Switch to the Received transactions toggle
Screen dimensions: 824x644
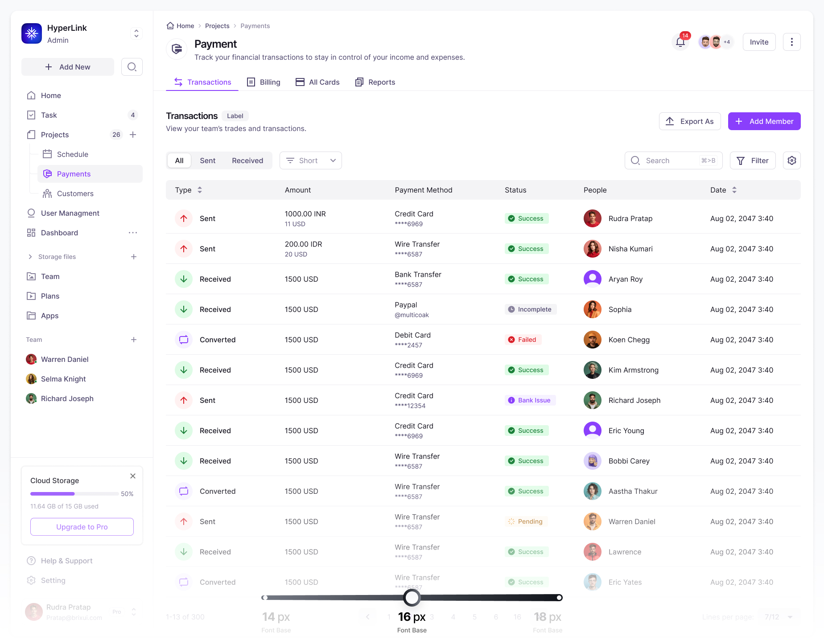click(x=247, y=160)
